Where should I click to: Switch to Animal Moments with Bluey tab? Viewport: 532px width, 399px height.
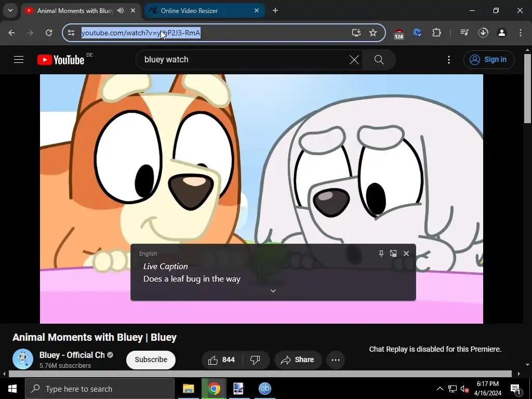pos(75,11)
